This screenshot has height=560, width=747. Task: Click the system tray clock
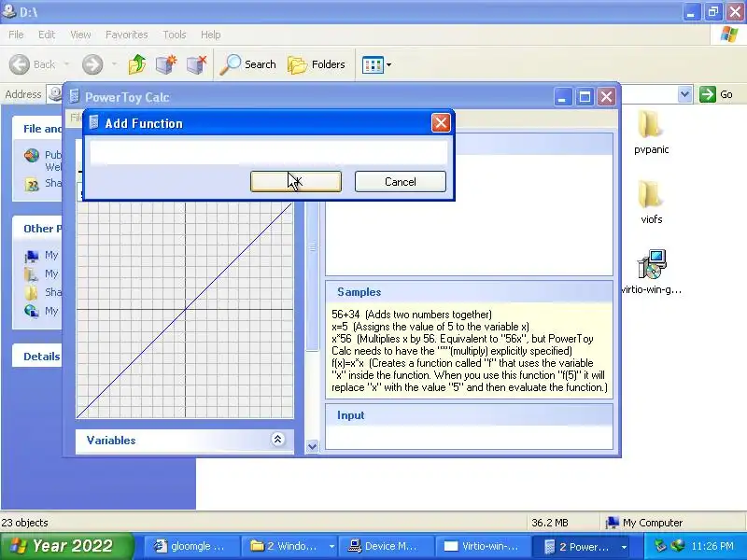click(712, 546)
